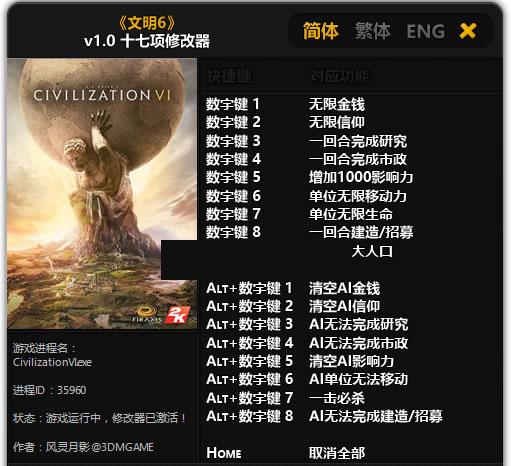Viewport: 511px width, 466px height.
Task: Click 一击必杀 function label
Action: tap(337, 398)
